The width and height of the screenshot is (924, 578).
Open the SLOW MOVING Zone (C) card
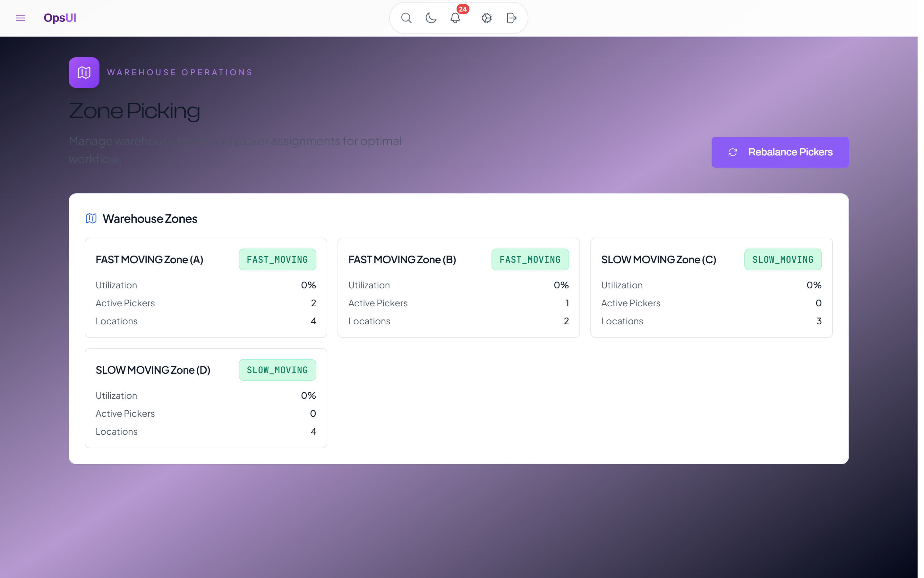711,288
